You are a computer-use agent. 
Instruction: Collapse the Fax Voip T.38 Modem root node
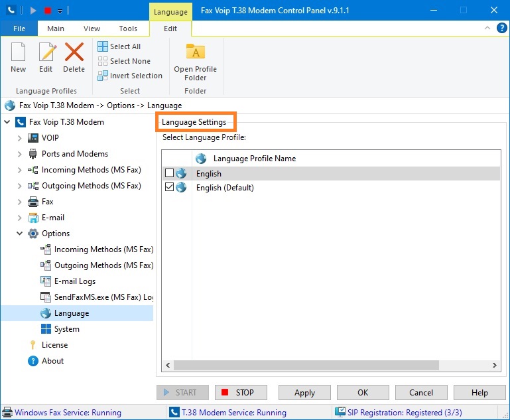click(7, 122)
